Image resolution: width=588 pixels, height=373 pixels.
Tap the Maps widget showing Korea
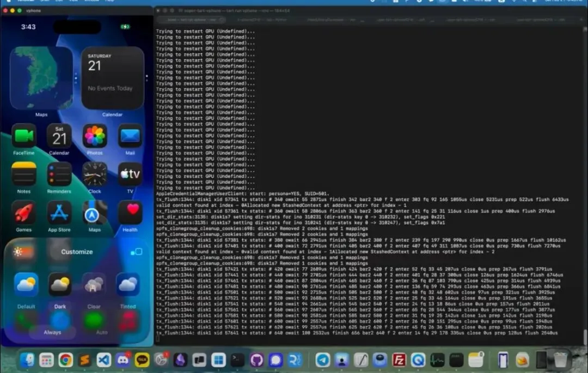[x=41, y=78]
